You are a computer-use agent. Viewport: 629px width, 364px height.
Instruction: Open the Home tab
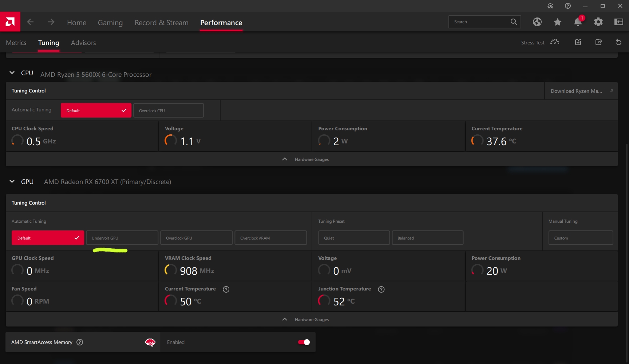coord(77,23)
